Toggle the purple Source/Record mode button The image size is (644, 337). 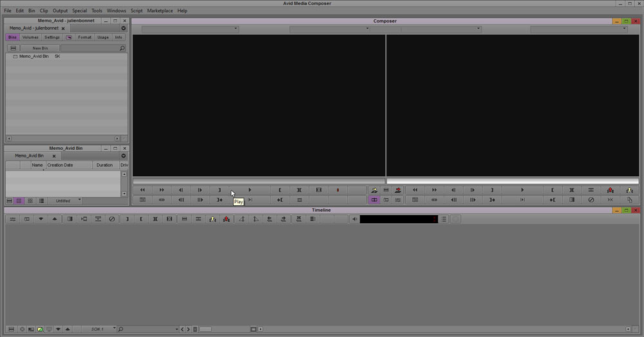[x=374, y=200]
